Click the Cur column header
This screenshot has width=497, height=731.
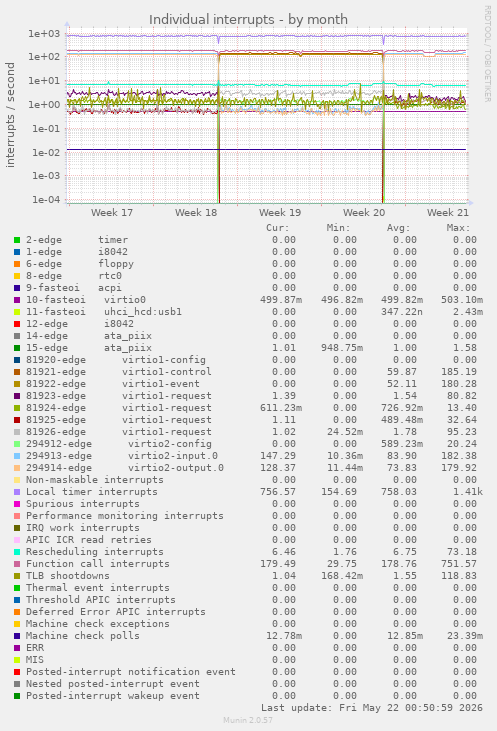coord(278,228)
